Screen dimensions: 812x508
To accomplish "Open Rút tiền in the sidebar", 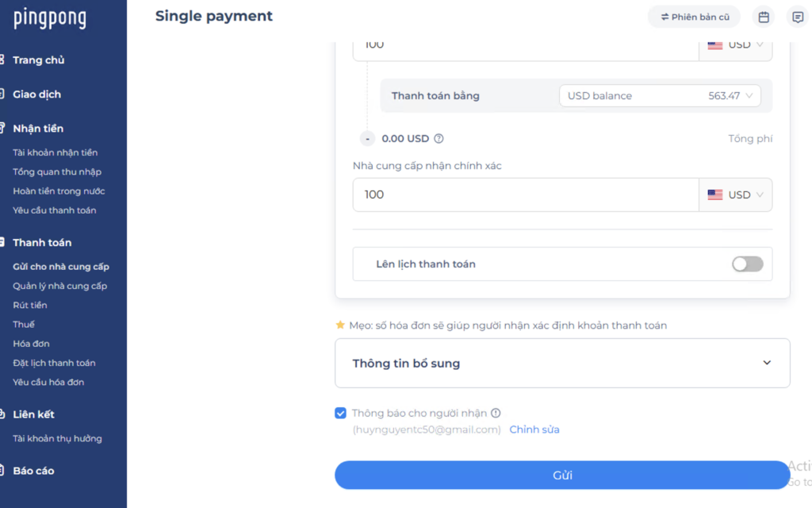I will pyautogui.click(x=30, y=305).
